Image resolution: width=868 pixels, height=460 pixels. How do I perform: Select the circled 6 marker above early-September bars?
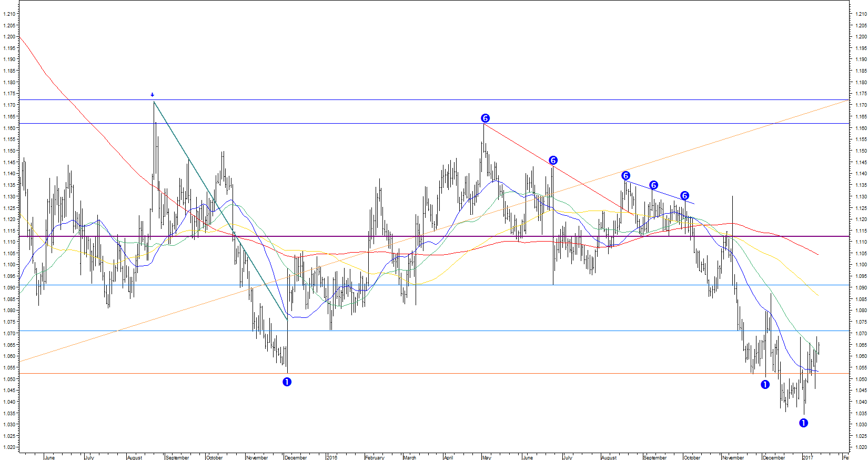tap(653, 185)
